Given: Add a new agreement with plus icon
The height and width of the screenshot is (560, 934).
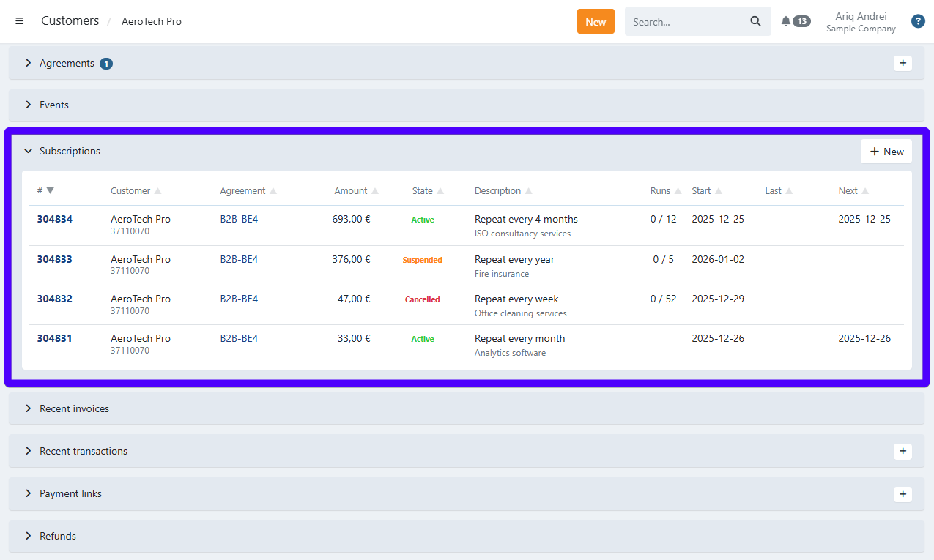Looking at the screenshot, I should (x=903, y=63).
